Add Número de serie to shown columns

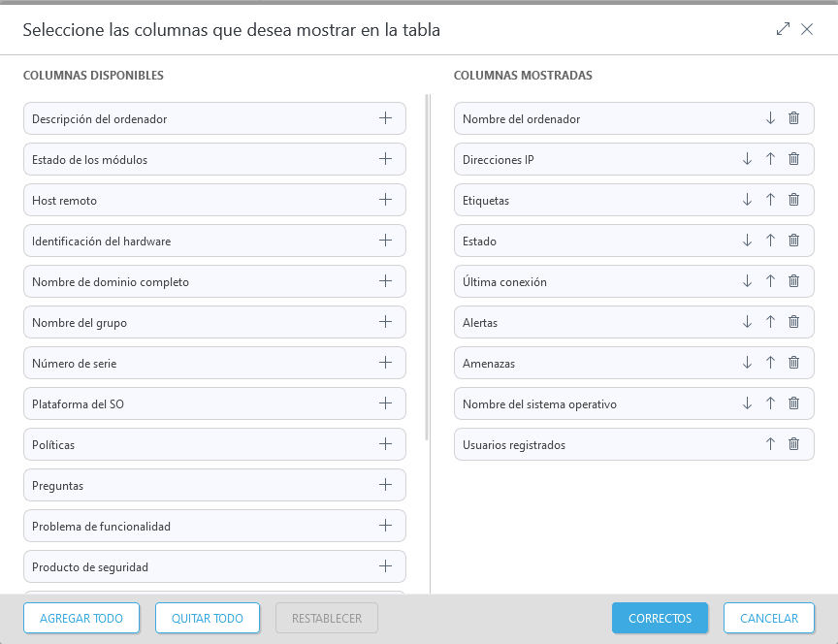[385, 363]
